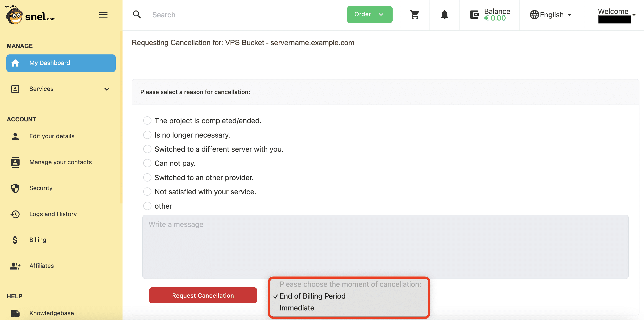Image resolution: width=644 pixels, height=320 pixels.
Task: Click the Affiliates add-person icon
Action: pyautogui.click(x=15, y=266)
